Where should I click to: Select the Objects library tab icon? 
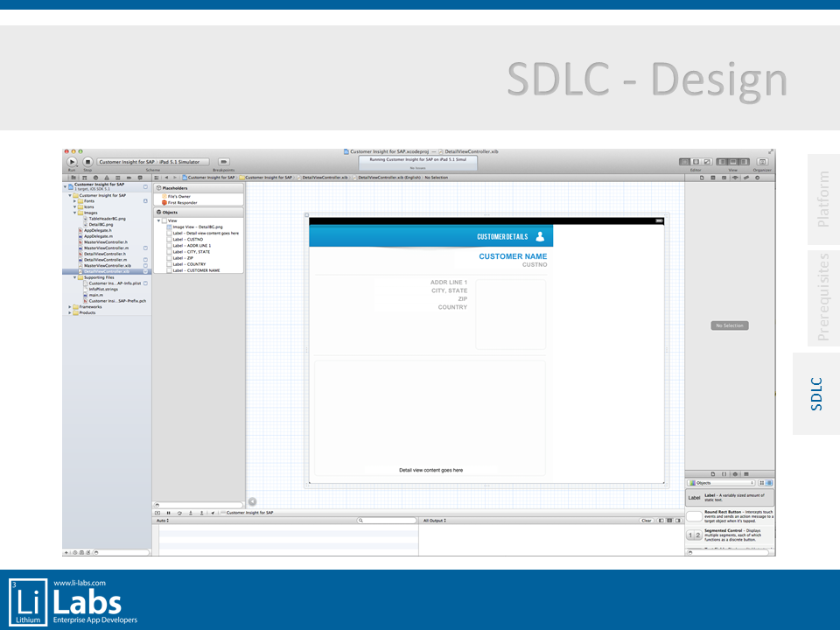[735, 473]
